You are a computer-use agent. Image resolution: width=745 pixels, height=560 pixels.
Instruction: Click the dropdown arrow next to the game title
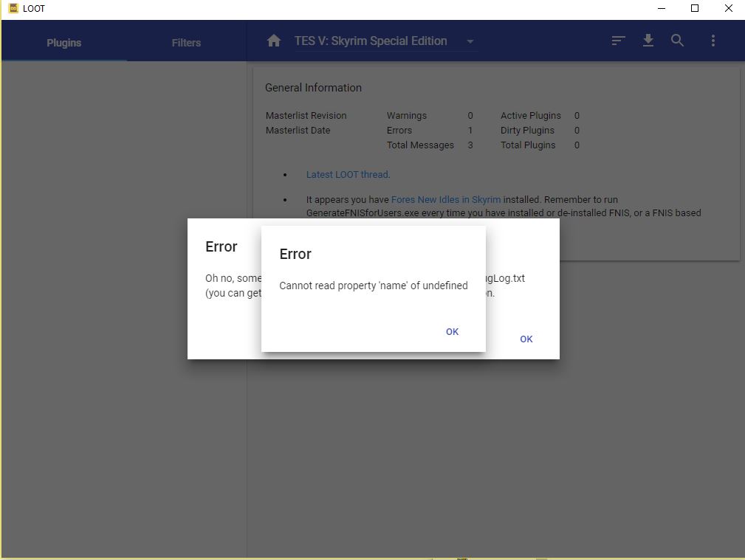pyautogui.click(x=470, y=41)
